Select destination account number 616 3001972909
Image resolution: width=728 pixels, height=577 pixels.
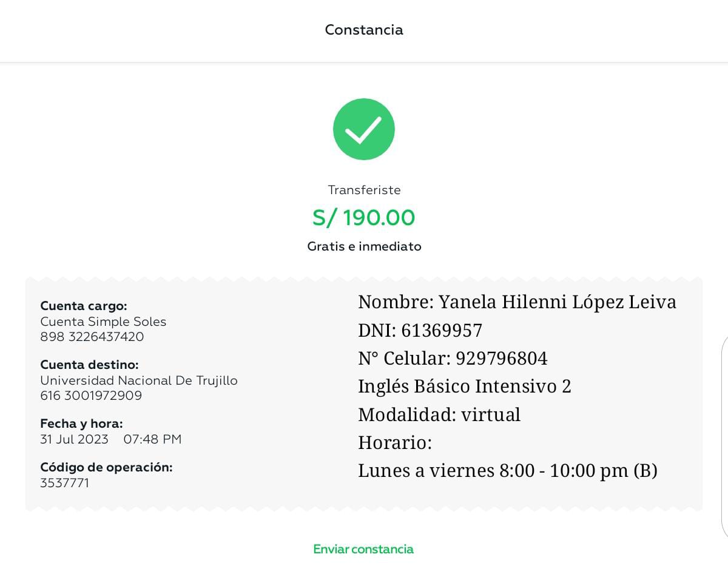coord(91,396)
